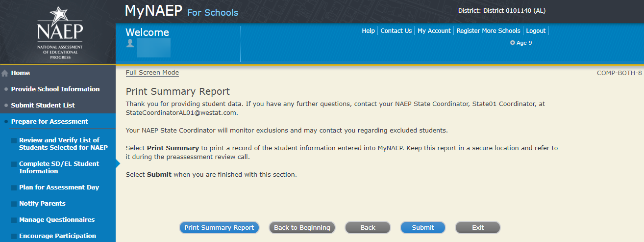The image size is (644, 242).
Task: Open Complete SD/EL Student Information
Action: tap(59, 167)
